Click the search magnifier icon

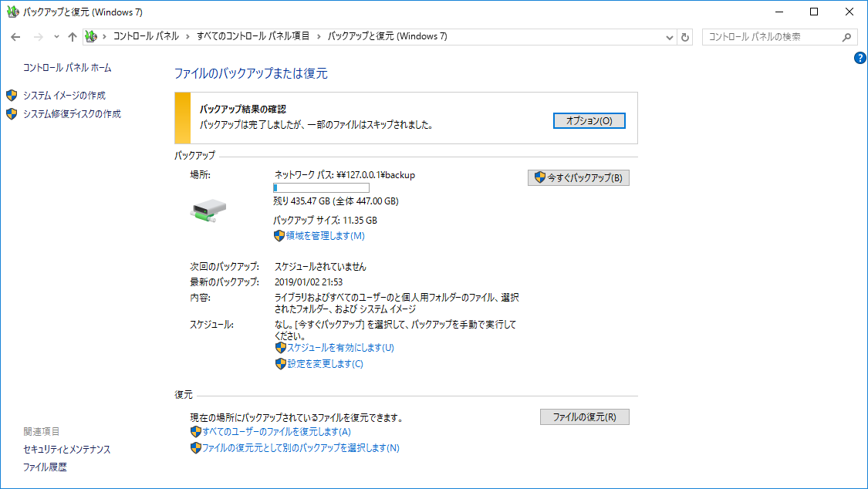pyautogui.click(x=846, y=37)
